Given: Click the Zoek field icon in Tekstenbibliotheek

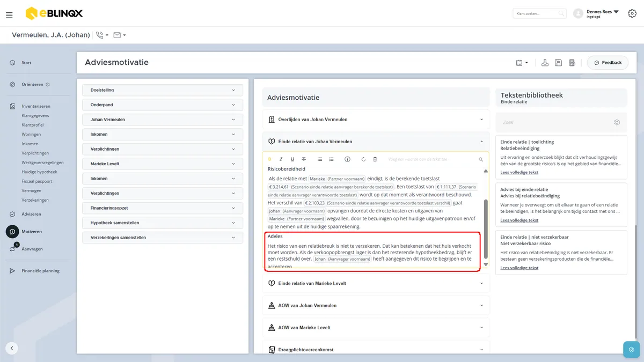Looking at the screenshot, I should pos(617,122).
